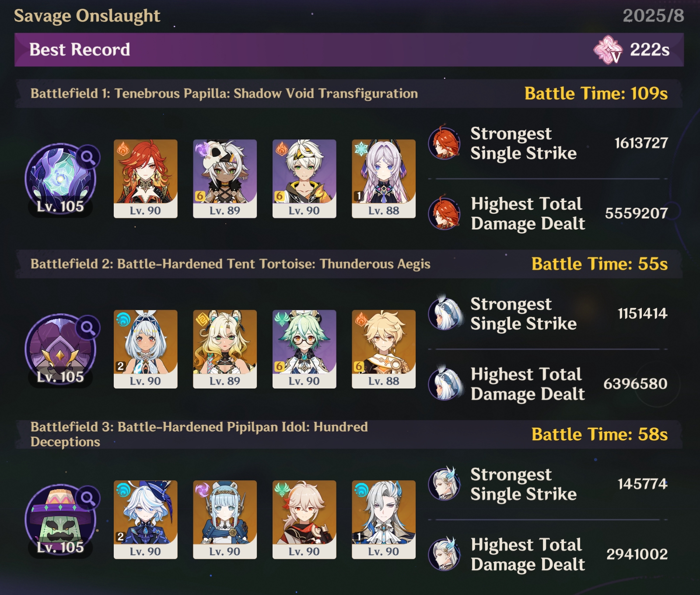Select Anemo red-streaked hair Lv. 90 card
Viewport: 700px width, 595px height.
tap(304, 520)
